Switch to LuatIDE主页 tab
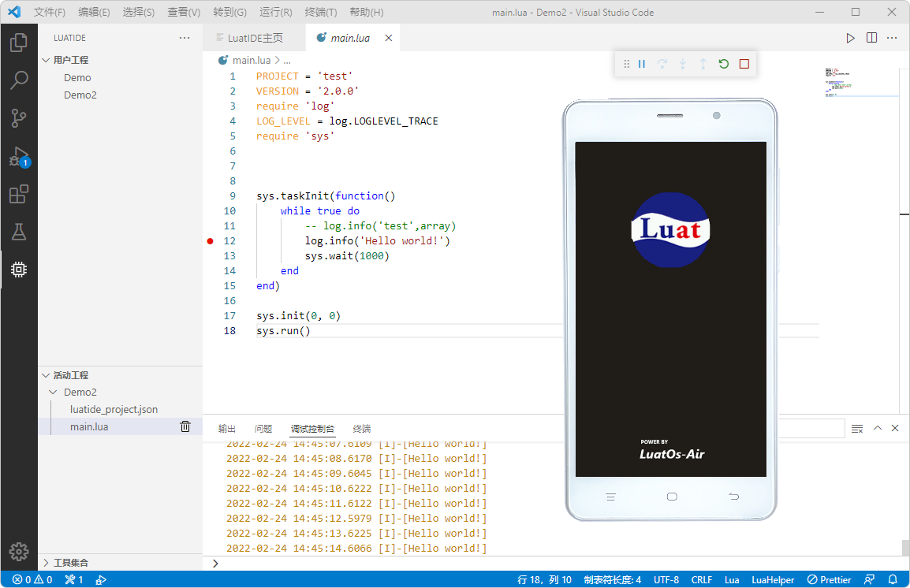The image size is (910, 588). click(254, 38)
